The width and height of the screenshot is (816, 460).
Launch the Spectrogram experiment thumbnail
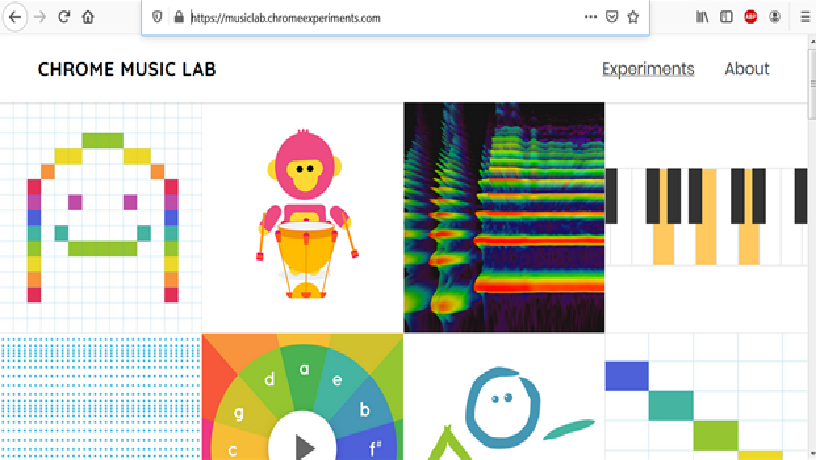pos(504,217)
